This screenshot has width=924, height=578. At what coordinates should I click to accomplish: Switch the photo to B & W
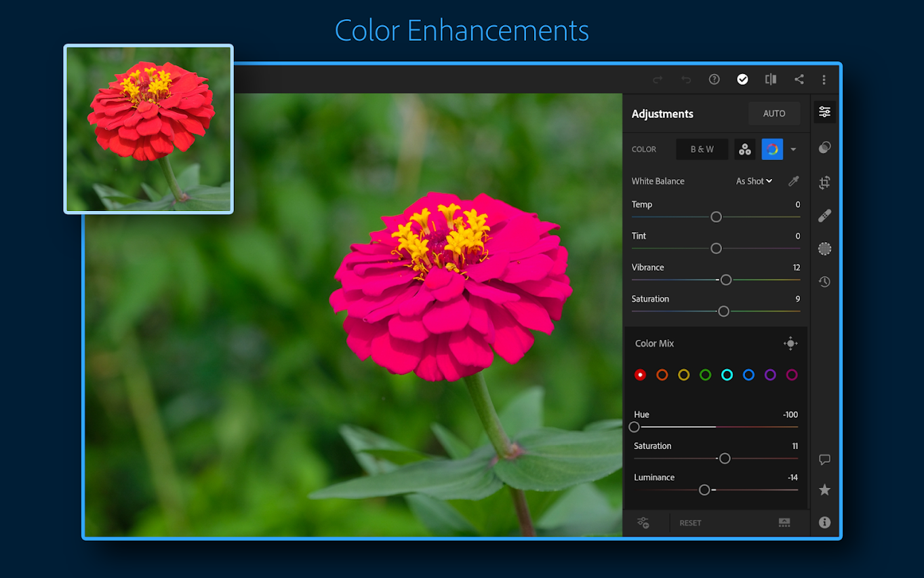tap(702, 149)
